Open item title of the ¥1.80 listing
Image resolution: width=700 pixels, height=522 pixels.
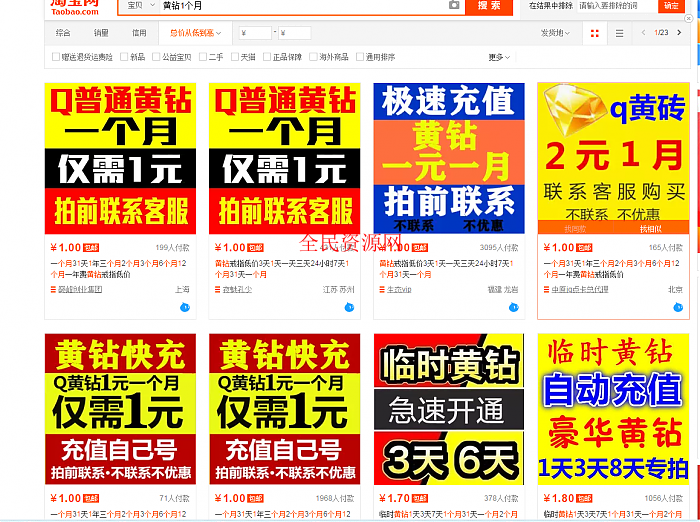tap(612, 514)
